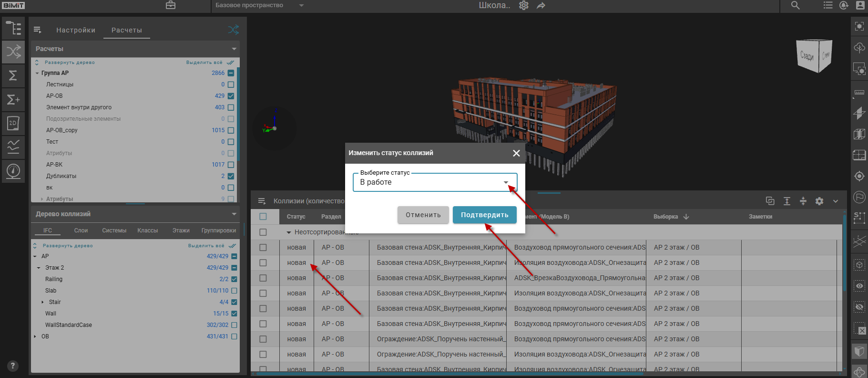Click the Sigma calculations sidebar icon
The width and height of the screenshot is (868, 378).
coord(13,75)
